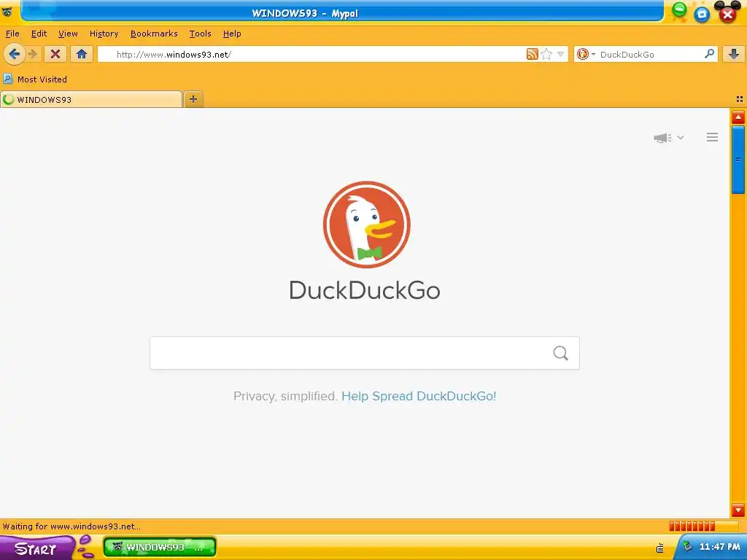The height and width of the screenshot is (560, 747).
Task: Click the page loading progress bar
Action: pyautogui.click(x=703, y=526)
